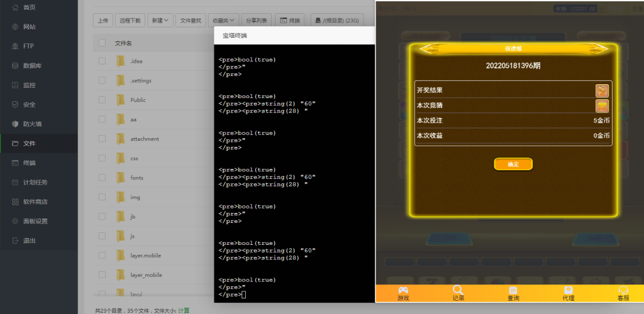Go to 数据库 in the left sidebar
This screenshot has height=314, width=644.
32,66
